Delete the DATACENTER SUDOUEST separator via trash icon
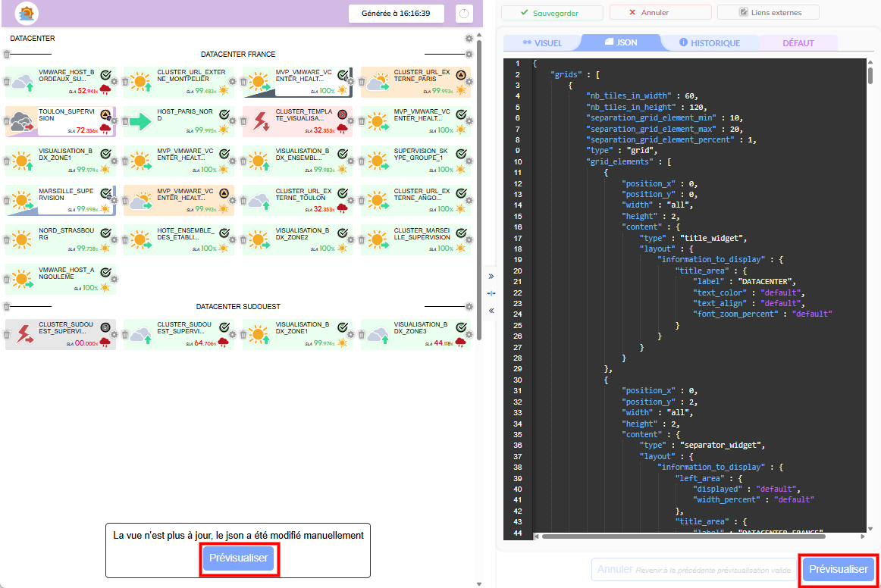The image size is (881, 588). [7, 307]
